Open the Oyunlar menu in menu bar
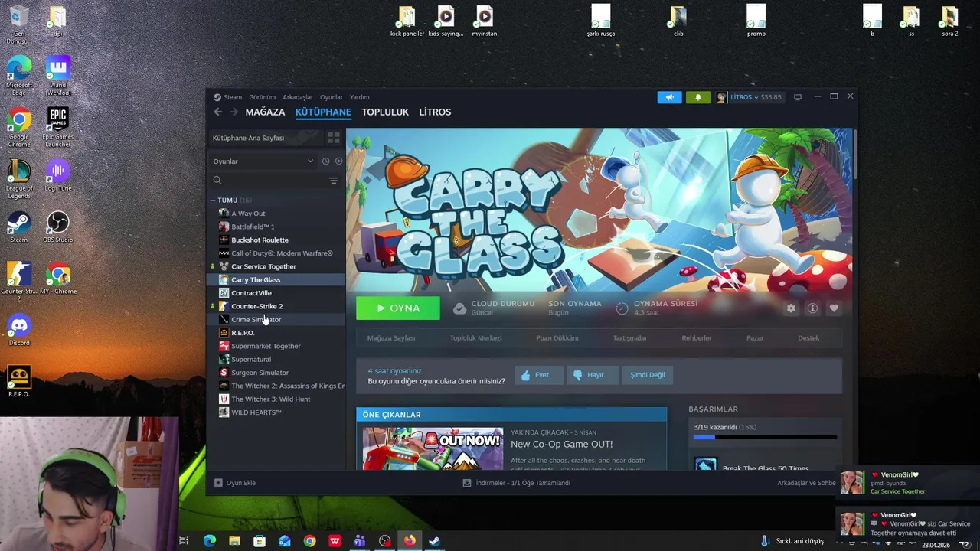 tap(332, 97)
